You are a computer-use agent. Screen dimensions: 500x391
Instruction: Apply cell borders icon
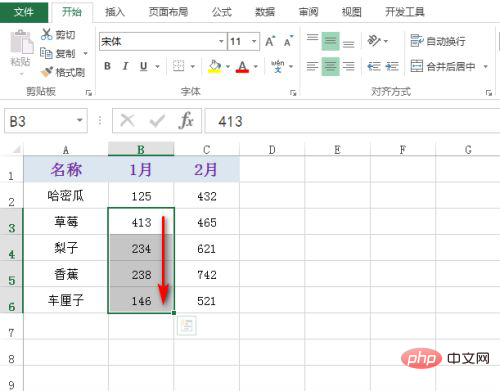tap(179, 66)
